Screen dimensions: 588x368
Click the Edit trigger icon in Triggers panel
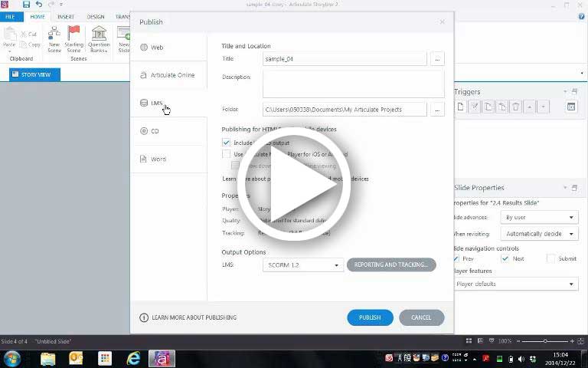point(475,107)
